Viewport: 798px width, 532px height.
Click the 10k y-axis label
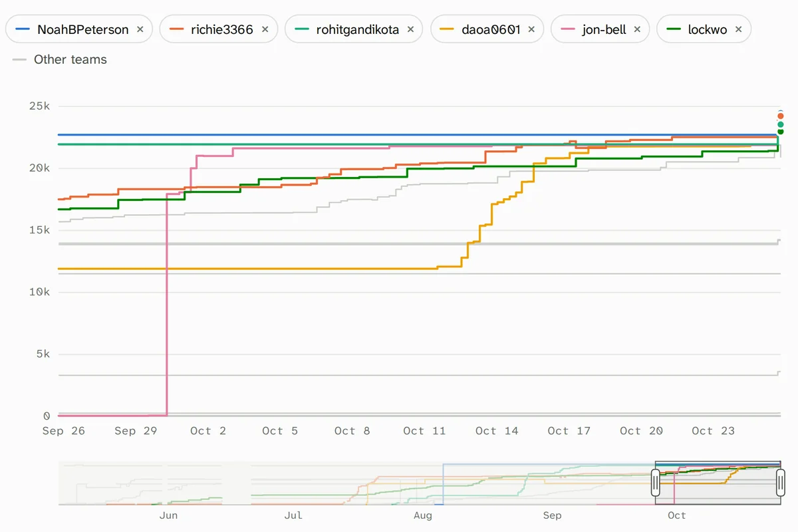[39, 292]
